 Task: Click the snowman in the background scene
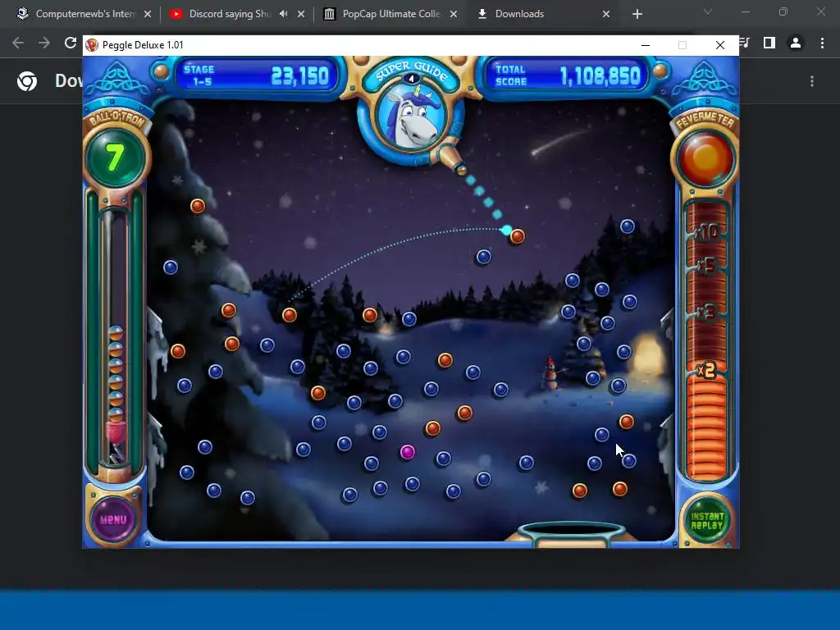click(x=550, y=374)
